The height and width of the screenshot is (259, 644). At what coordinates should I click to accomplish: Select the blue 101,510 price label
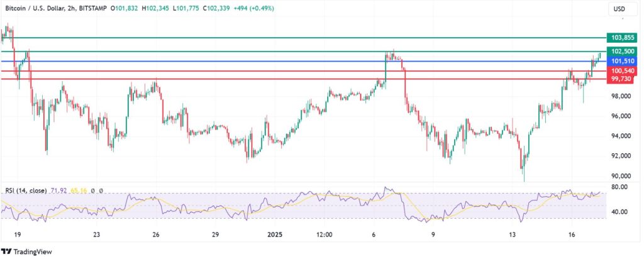coord(621,61)
